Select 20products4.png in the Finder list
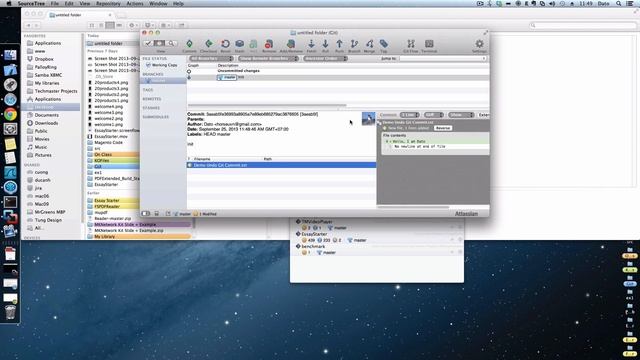The height and width of the screenshot is (360, 640). pyautogui.click(x=111, y=82)
